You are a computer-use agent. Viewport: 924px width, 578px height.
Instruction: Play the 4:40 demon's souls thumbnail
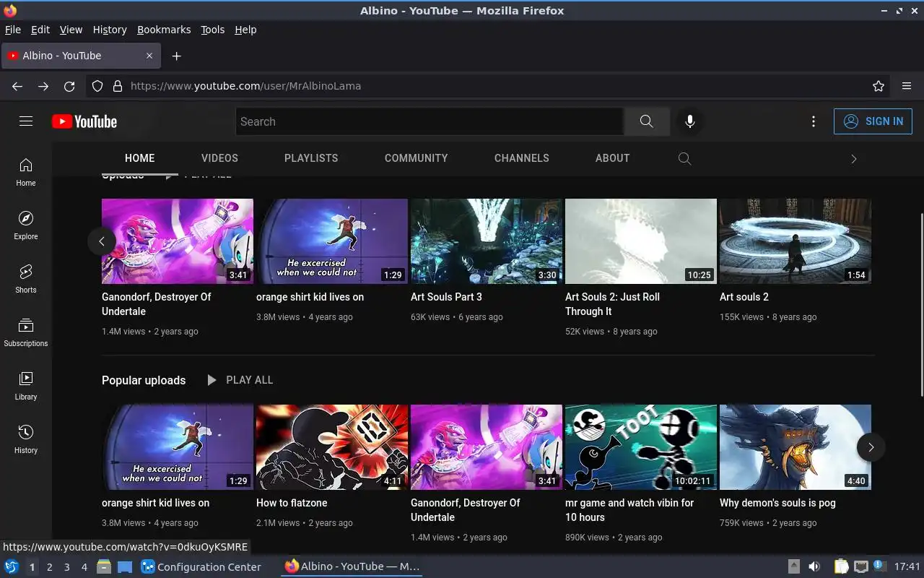click(796, 447)
